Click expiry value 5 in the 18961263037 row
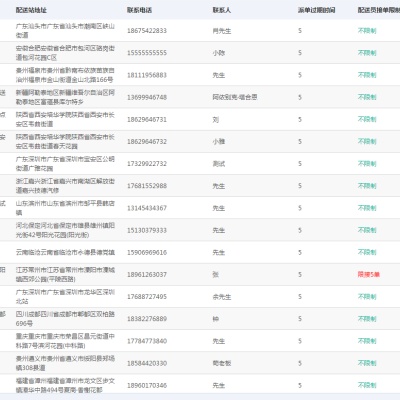Image resolution: width=400 pixels, height=400 pixels. click(x=300, y=275)
